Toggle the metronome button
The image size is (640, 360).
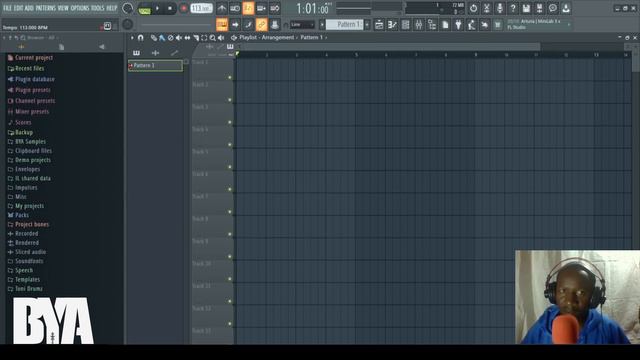(x=222, y=8)
